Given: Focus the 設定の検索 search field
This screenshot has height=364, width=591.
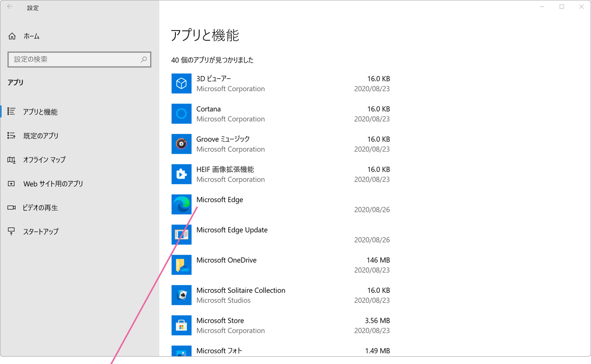Looking at the screenshot, I should click(x=79, y=59).
